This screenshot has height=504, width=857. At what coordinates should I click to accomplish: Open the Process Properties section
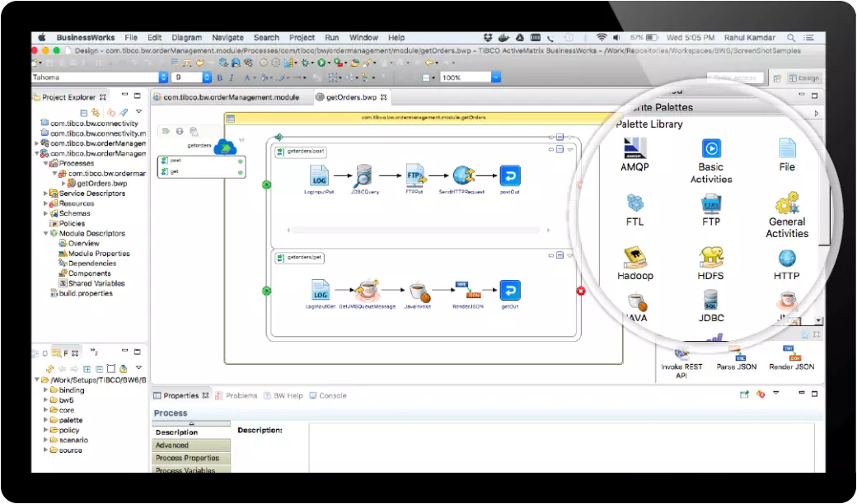(x=191, y=458)
